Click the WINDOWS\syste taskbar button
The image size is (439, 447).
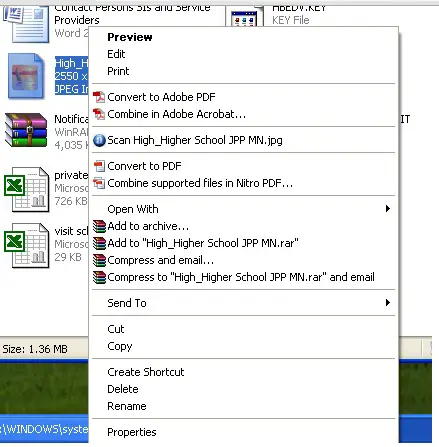point(44,429)
